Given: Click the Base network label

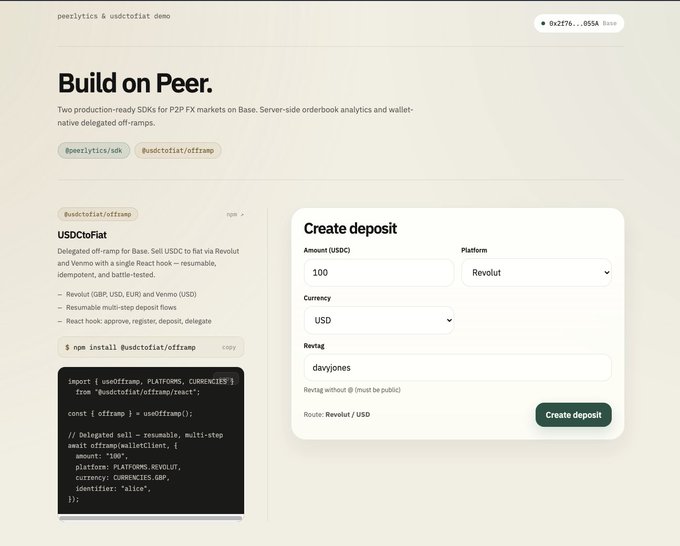Looking at the screenshot, I should pos(610,23).
